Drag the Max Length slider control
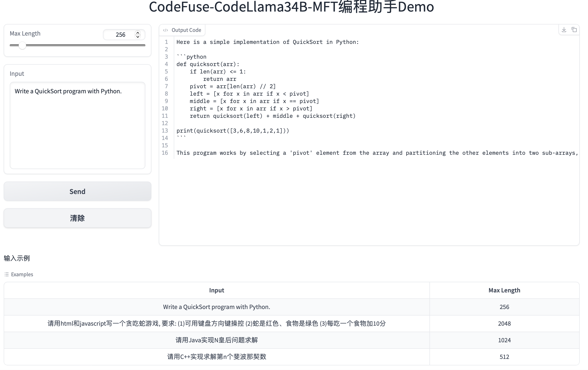Screen dimensions: 588x370 [x=23, y=45]
